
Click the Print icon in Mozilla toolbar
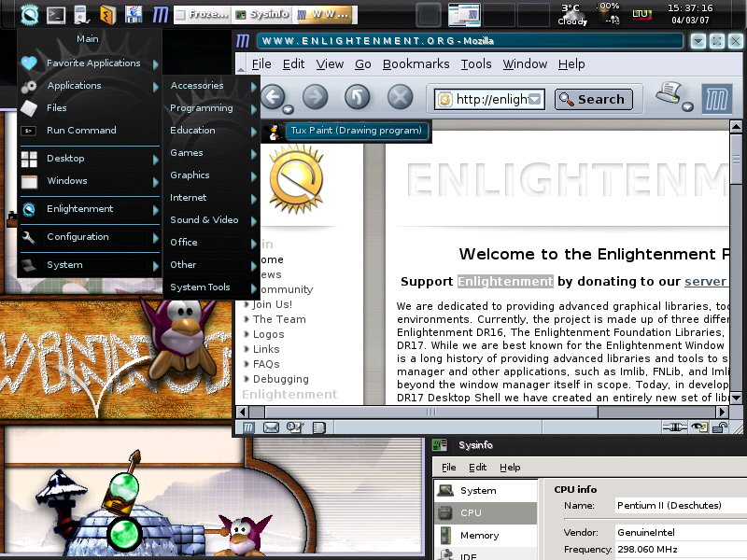coord(669,94)
